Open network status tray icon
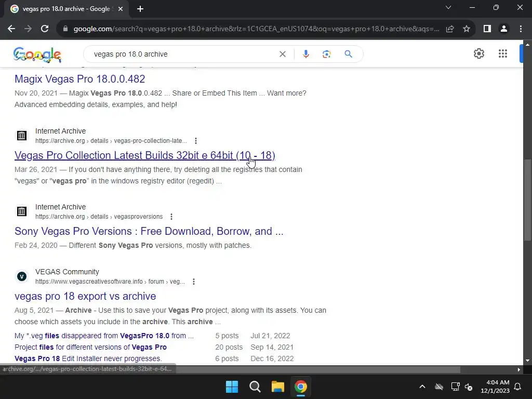 [455, 387]
